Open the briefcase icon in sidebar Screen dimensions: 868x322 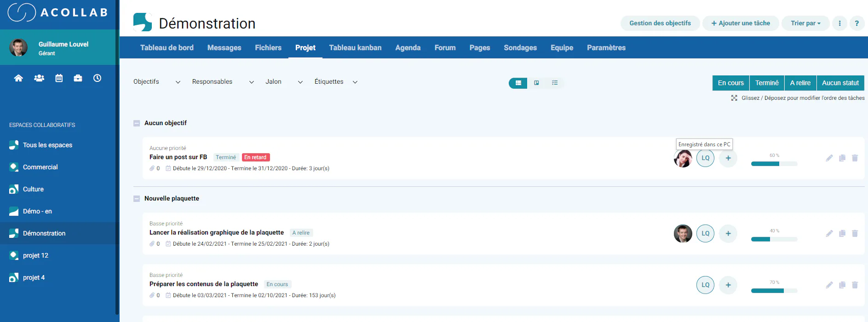78,78
